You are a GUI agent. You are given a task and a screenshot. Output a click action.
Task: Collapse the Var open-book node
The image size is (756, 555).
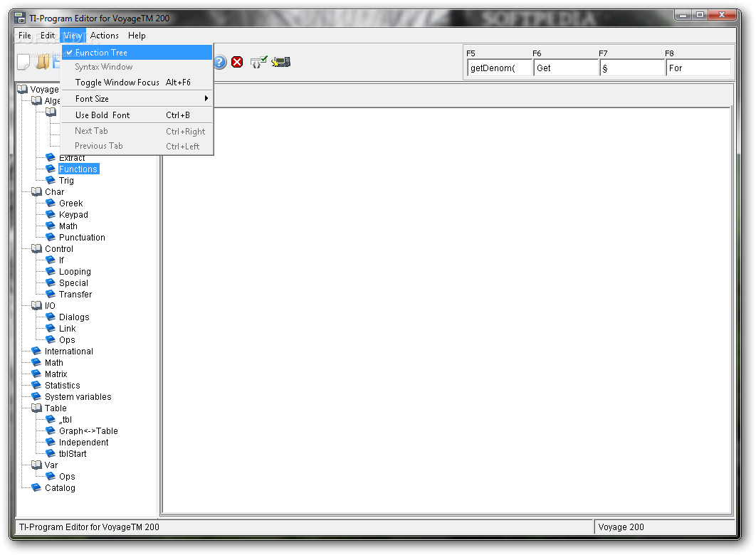(x=36, y=465)
